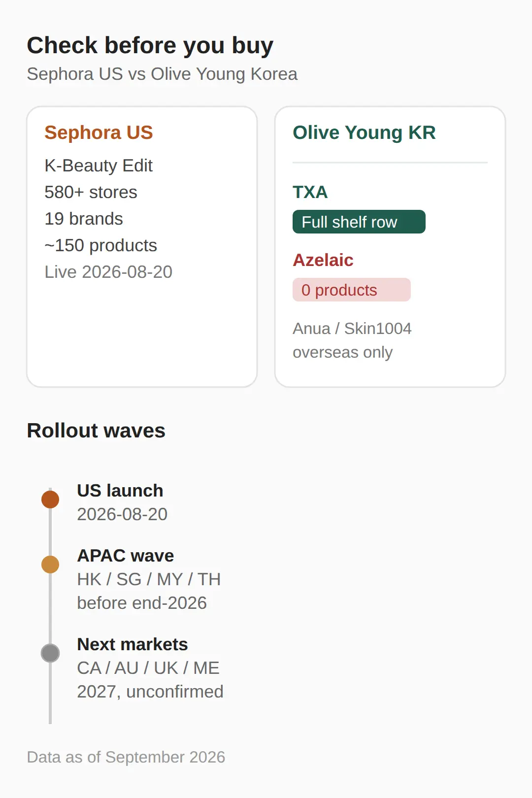Viewport: 532px width, 798px height.
Task: Click 'Data as of September 2026' footer
Action: click(x=126, y=757)
